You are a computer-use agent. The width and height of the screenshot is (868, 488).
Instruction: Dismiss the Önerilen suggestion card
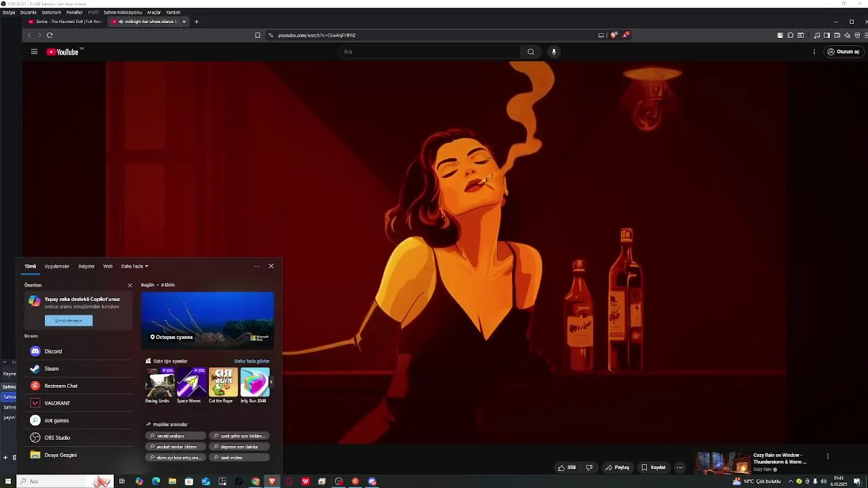130,285
